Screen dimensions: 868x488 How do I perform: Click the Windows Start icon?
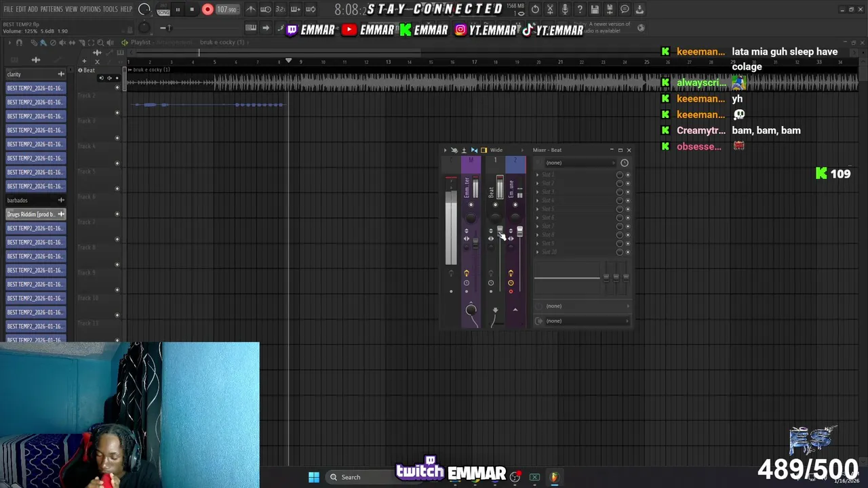click(314, 477)
